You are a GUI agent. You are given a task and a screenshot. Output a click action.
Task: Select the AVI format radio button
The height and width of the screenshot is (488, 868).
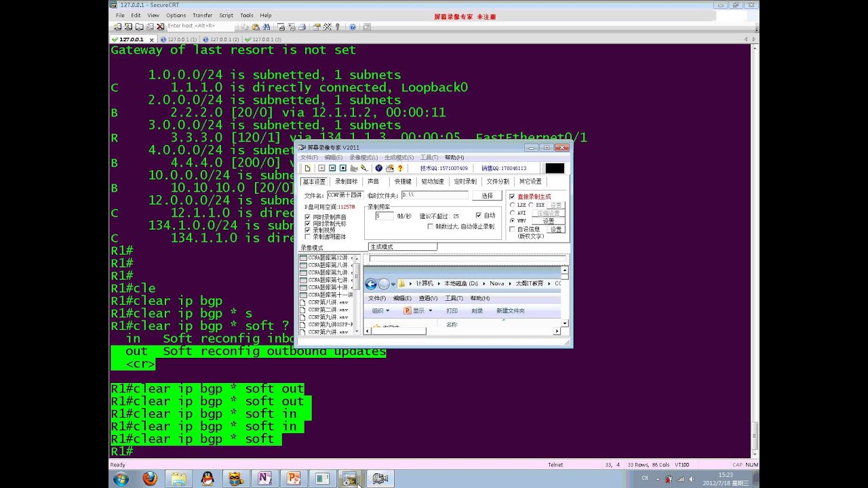tap(513, 213)
